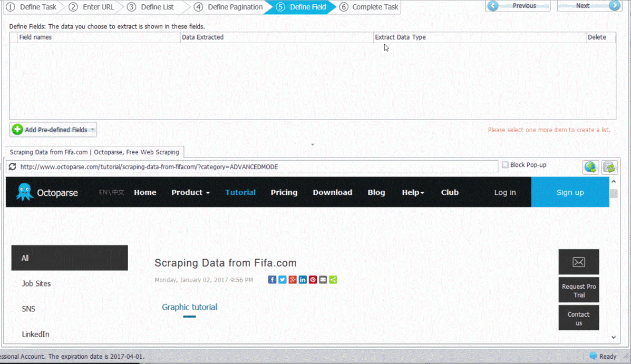Select the LinkedIn category
Viewport: 631px width, 364px height.
[35, 334]
